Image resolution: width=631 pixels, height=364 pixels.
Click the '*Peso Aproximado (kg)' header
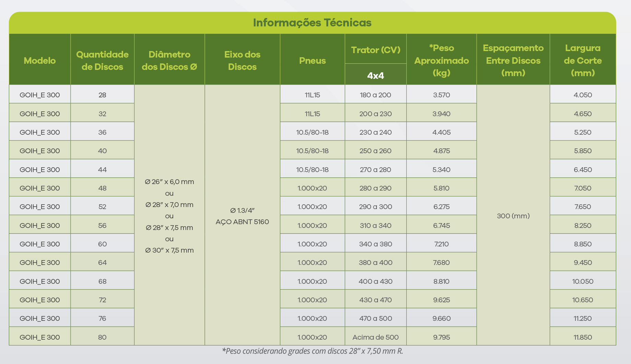[x=441, y=61]
